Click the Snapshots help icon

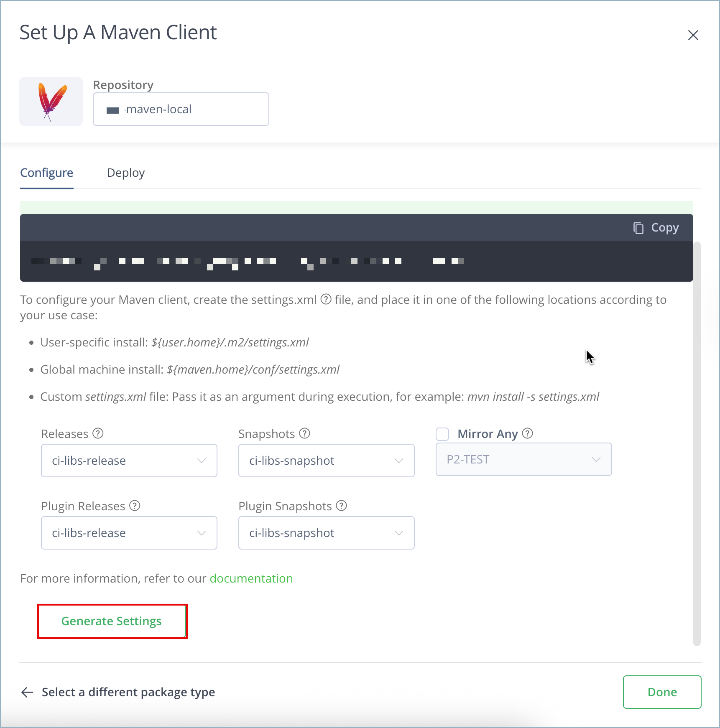(304, 434)
